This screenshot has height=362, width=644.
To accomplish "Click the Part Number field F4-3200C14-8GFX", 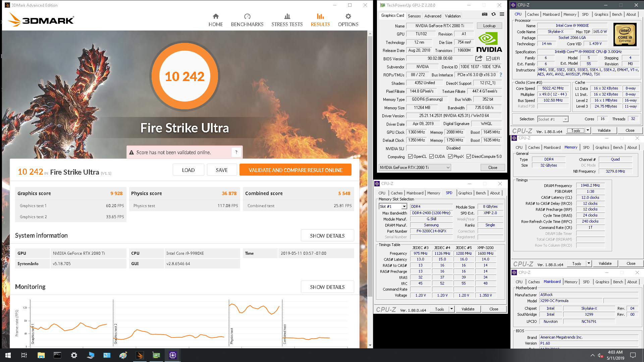I will pos(431,231).
